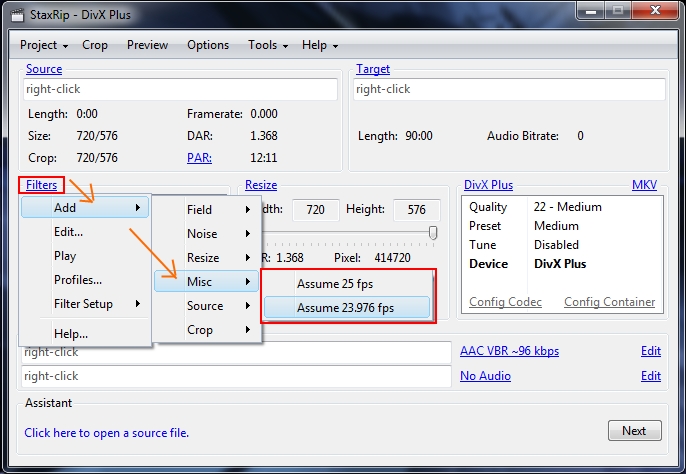
Task: Click Edit for the No Audio track
Action: coord(651,376)
